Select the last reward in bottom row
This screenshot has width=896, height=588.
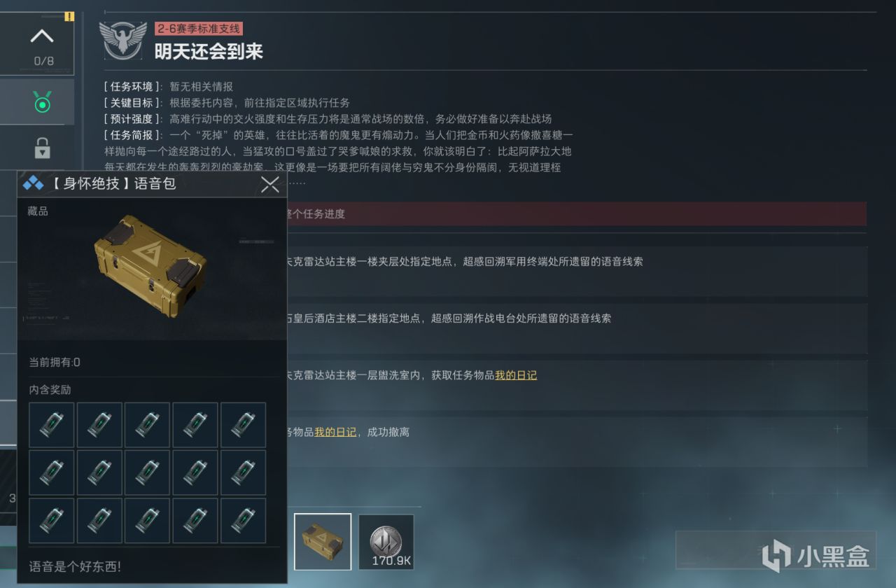coord(243,520)
